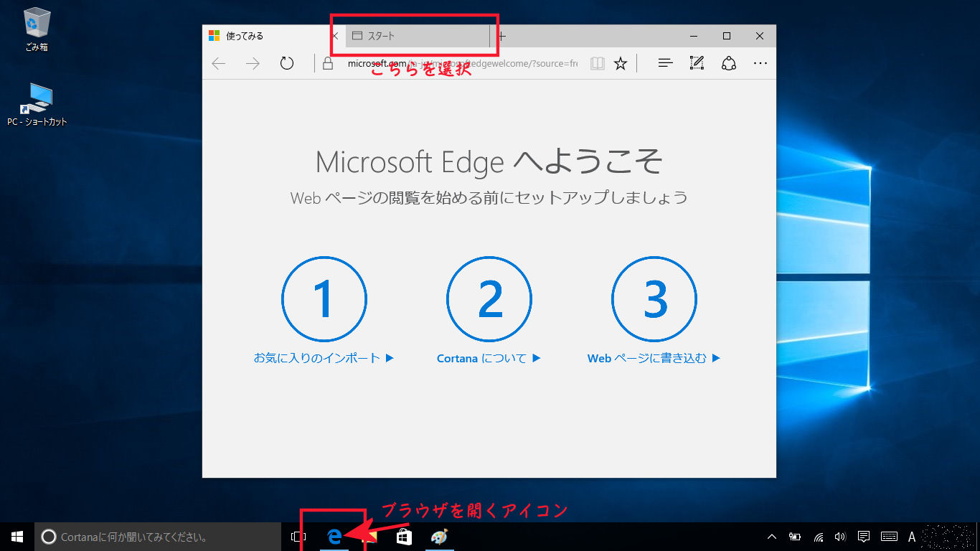Refresh the page in Edge
The width and height of the screenshot is (980, 551).
point(287,64)
